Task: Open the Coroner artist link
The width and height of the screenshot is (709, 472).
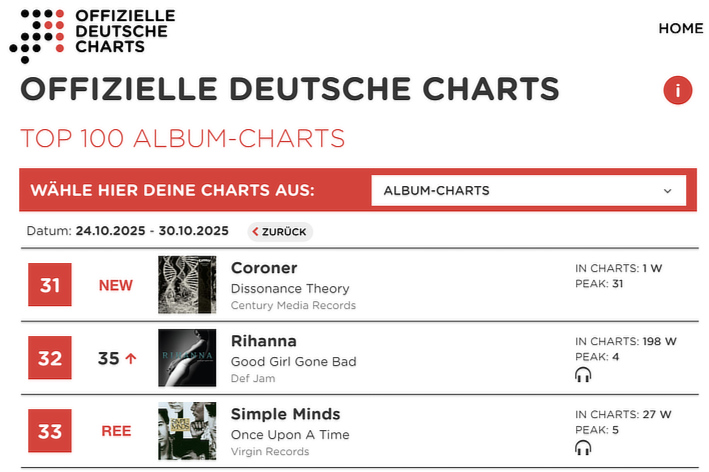Action: tap(264, 268)
